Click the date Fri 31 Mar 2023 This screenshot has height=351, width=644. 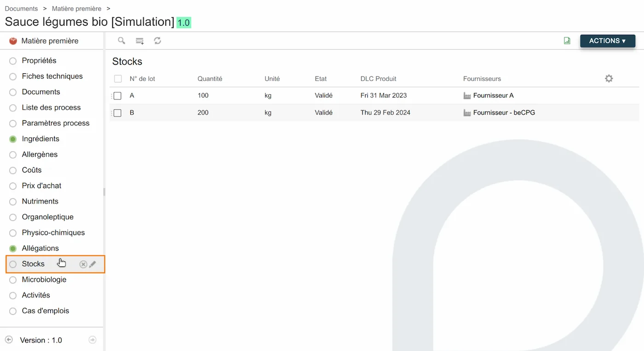[x=384, y=95]
